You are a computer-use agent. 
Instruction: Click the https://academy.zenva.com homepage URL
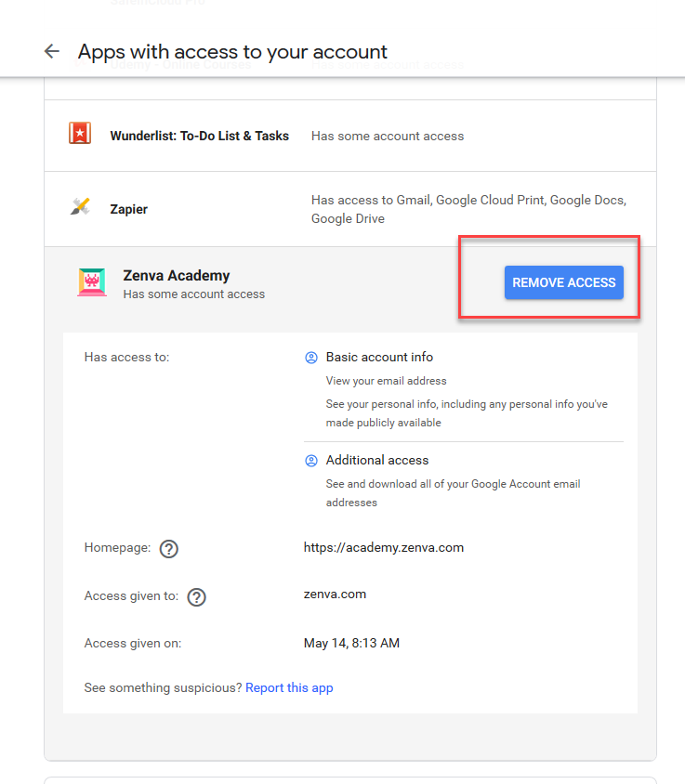[x=384, y=547]
